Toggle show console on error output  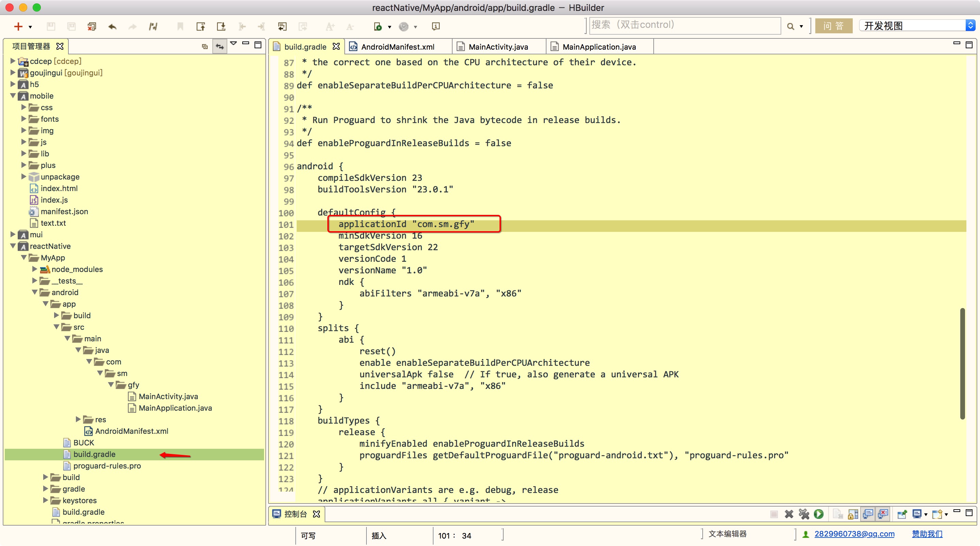click(883, 514)
